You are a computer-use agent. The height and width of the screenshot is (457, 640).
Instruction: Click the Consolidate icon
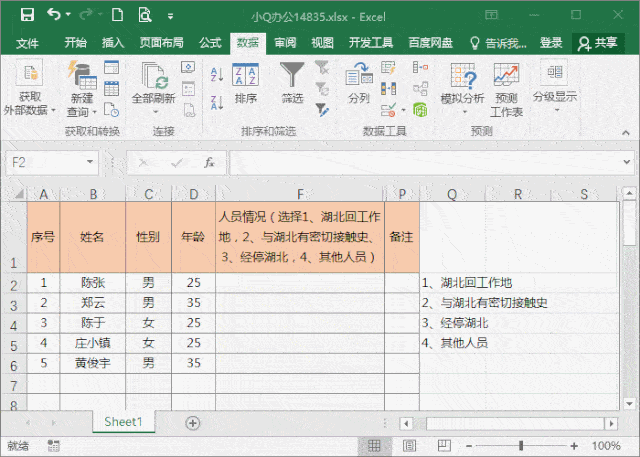pyautogui.click(x=420, y=67)
